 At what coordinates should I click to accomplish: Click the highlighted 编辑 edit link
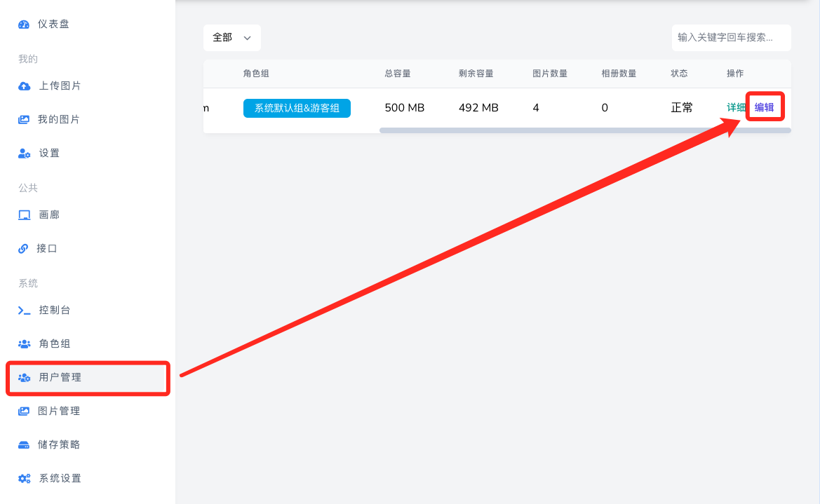tap(765, 107)
